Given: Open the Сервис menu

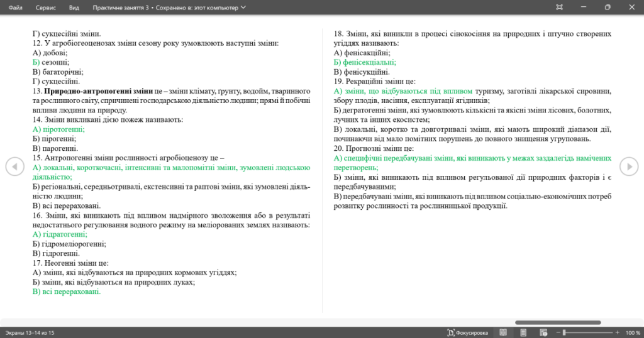Looking at the screenshot, I should [x=45, y=8].
